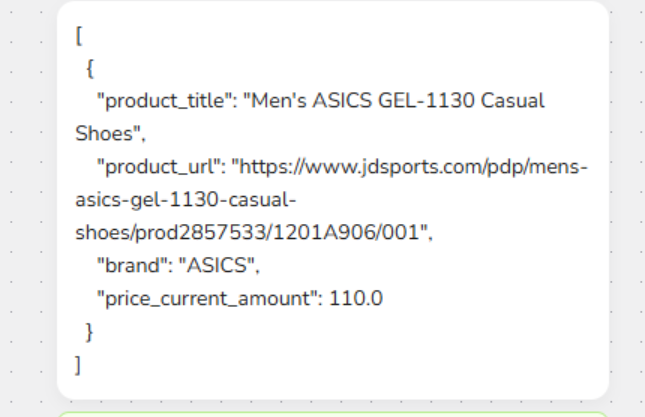Click the word "Shoes" on the wrapped title line
This screenshot has height=417, width=645.
click(102, 133)
